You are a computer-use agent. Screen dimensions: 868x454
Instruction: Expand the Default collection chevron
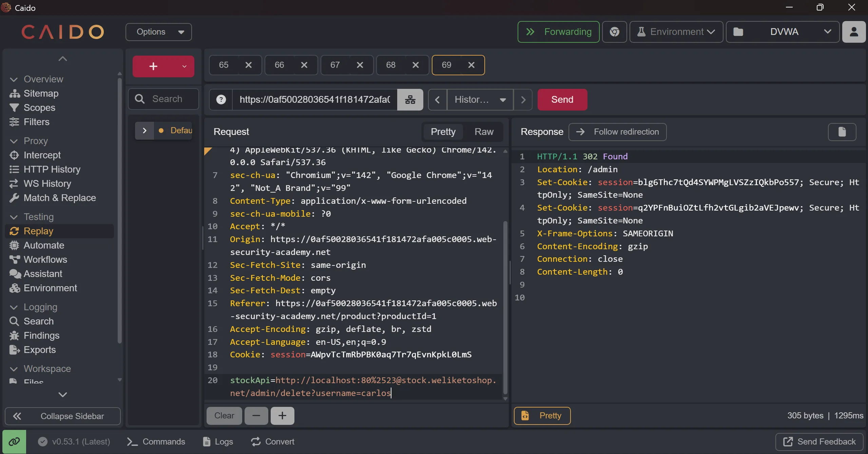(144, 131)
